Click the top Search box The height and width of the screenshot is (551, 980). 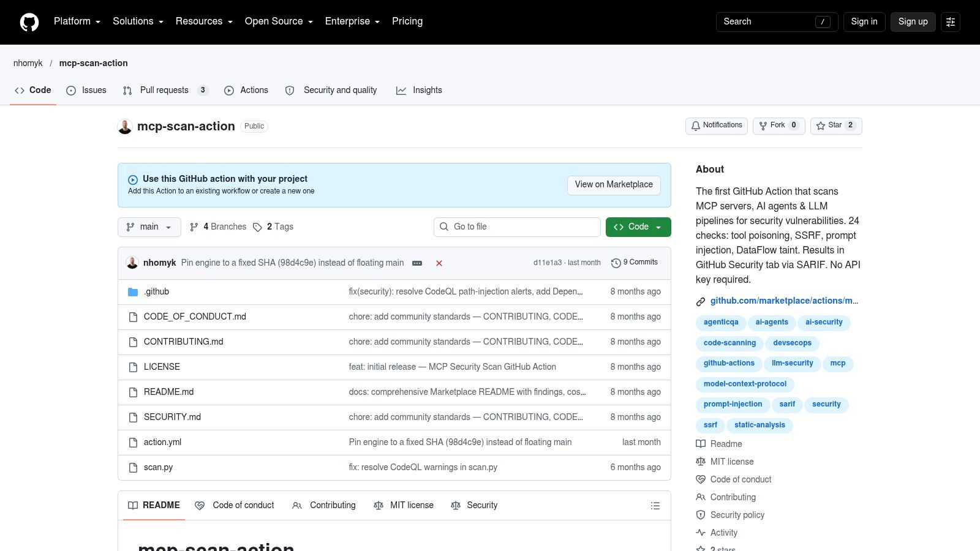click(777, 21)
